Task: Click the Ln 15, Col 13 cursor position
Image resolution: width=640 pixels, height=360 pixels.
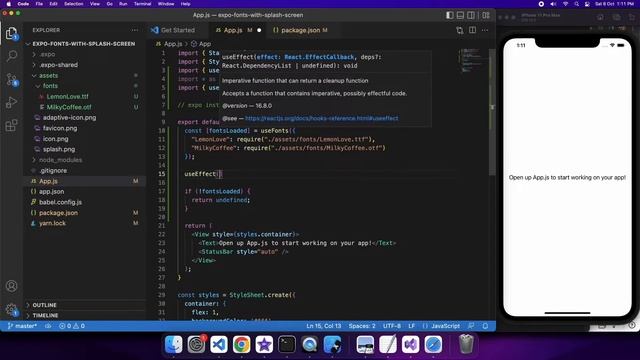Action: point(323,326)
